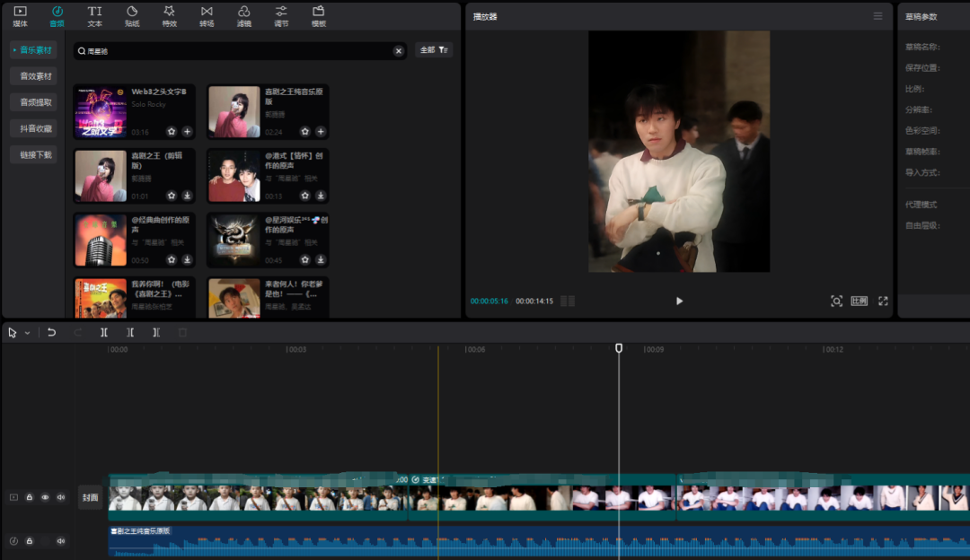
Task: Clear the search box with the X button
Action: (x=399, y=50)
